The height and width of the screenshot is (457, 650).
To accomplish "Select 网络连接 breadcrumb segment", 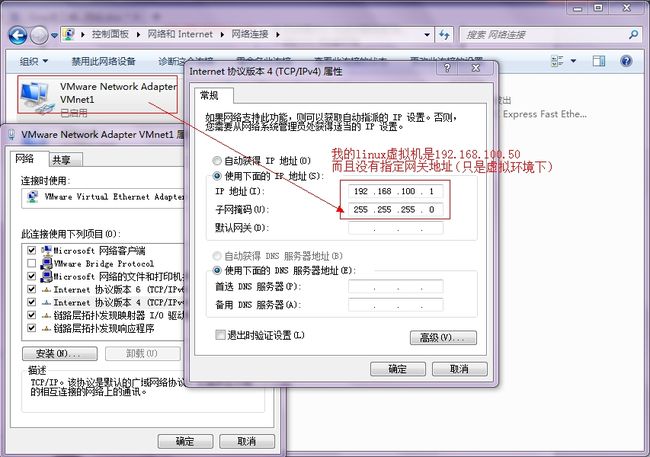I will point(250,34).
